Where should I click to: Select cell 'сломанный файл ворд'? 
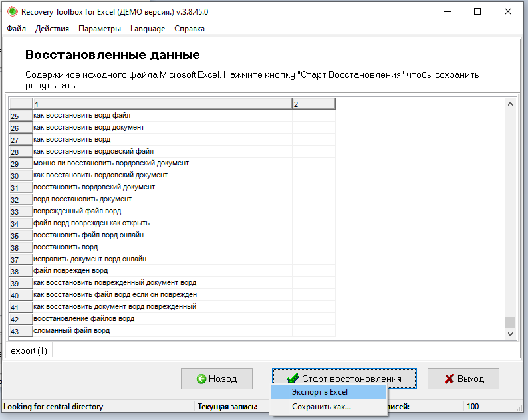[x=162, y=330]
